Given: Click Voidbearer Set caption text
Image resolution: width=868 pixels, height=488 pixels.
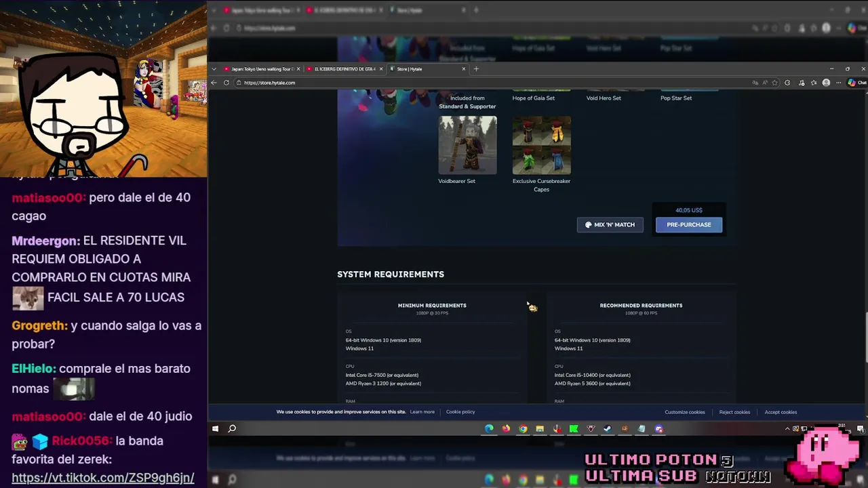Looking at the screenshot, I should (456, 181).
